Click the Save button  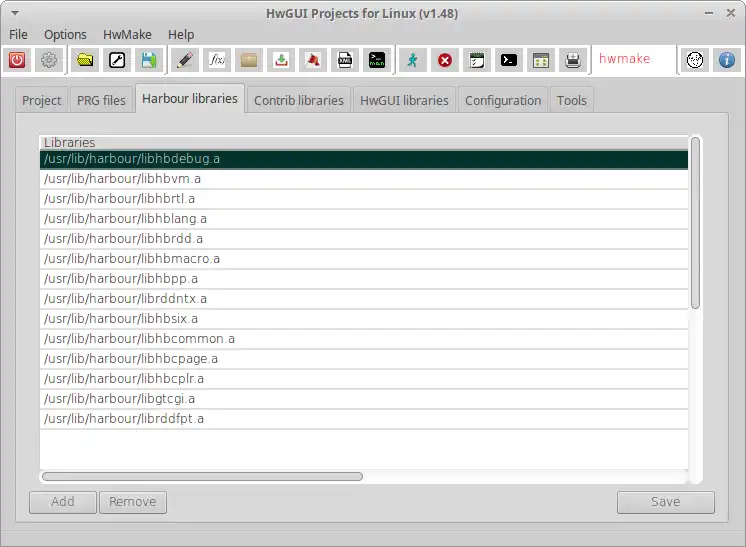666,502
